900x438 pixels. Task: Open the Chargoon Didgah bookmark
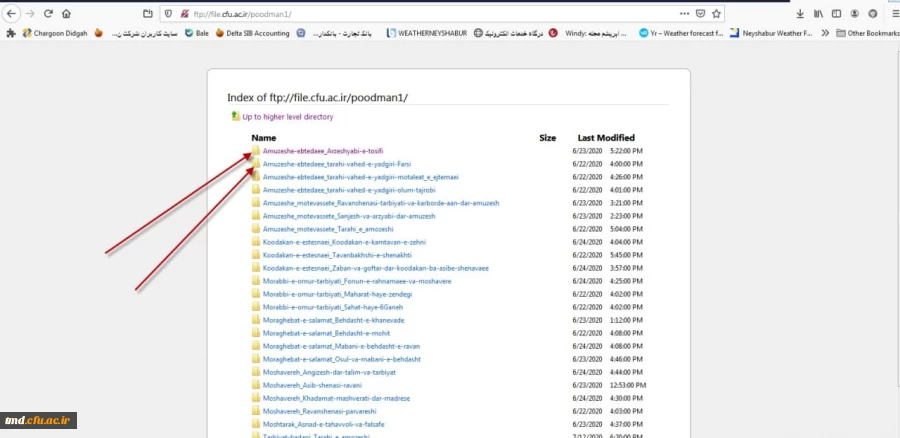point(52,33)
